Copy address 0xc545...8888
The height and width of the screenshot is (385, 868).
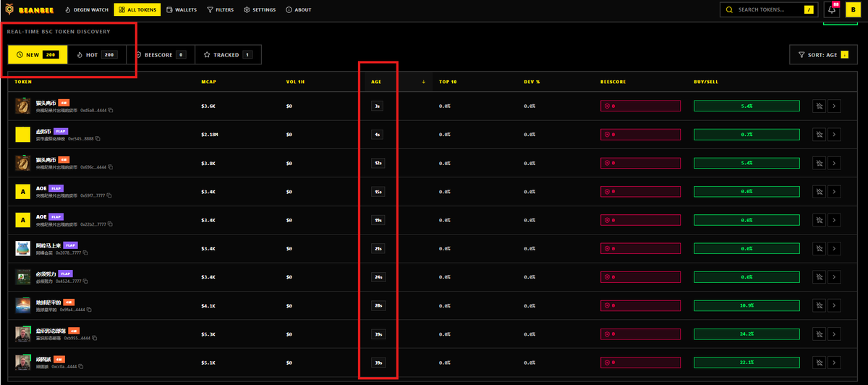[x=98, y=138]
